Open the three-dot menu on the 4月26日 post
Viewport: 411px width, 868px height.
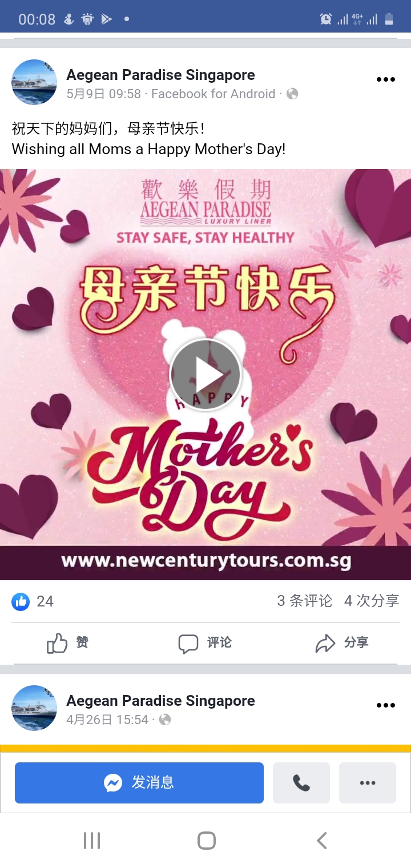tap(386, 705)
